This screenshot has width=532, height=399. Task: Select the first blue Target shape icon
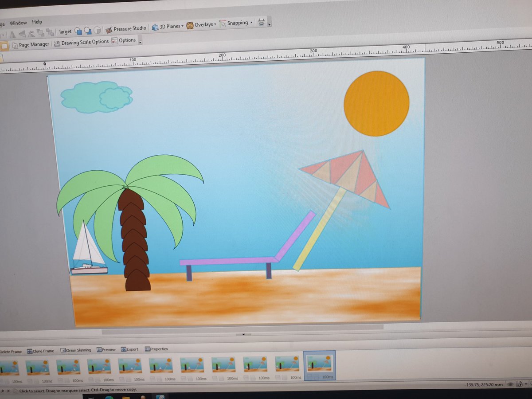[x=78, y=31]
